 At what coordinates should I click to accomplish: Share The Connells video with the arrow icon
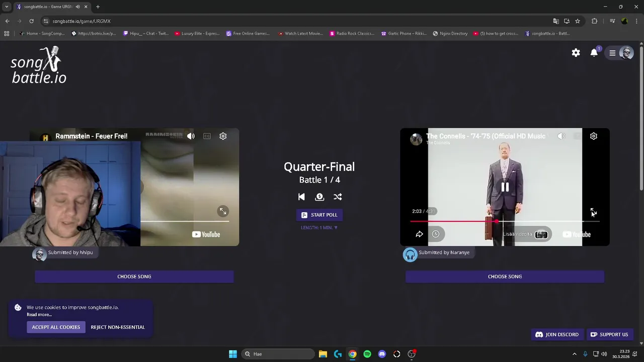click(419, 234)
